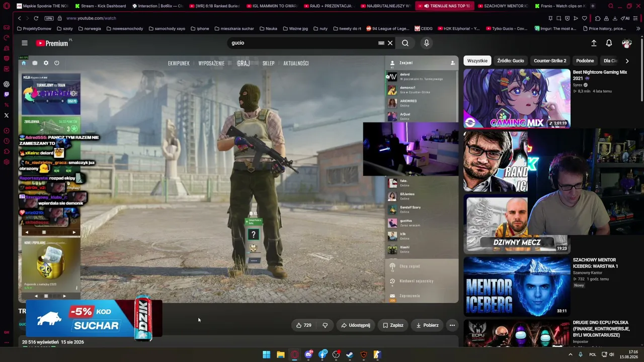Open the CEIDG bookmark
The width and height of the screenshot is (644, 362).
[x=423, y=29]
